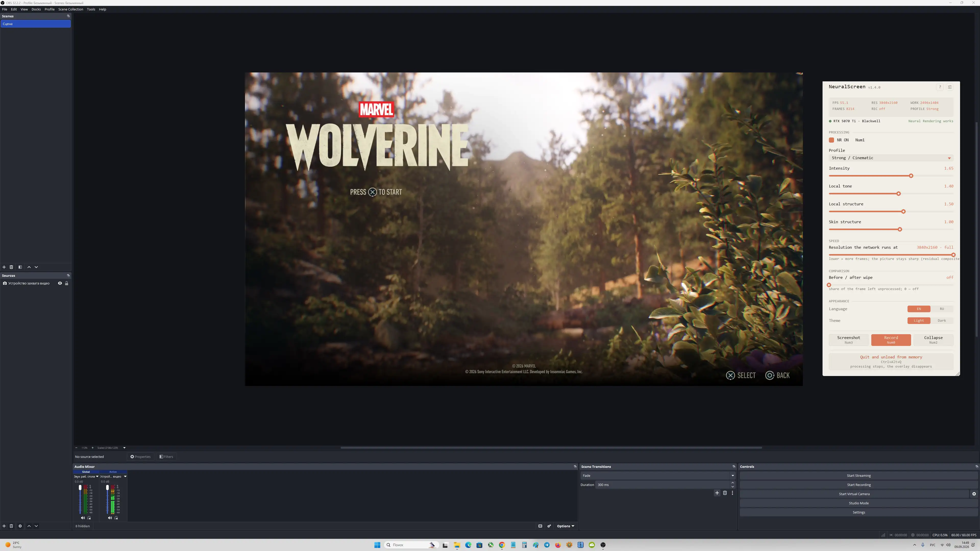980x551 pixels.
Task: Open Audio Mixer Options dropdown
Action: pyautogui.click(x=565, y=526)
